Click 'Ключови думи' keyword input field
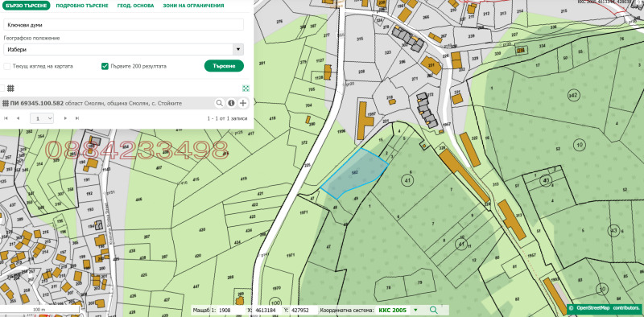 (124, 25)
